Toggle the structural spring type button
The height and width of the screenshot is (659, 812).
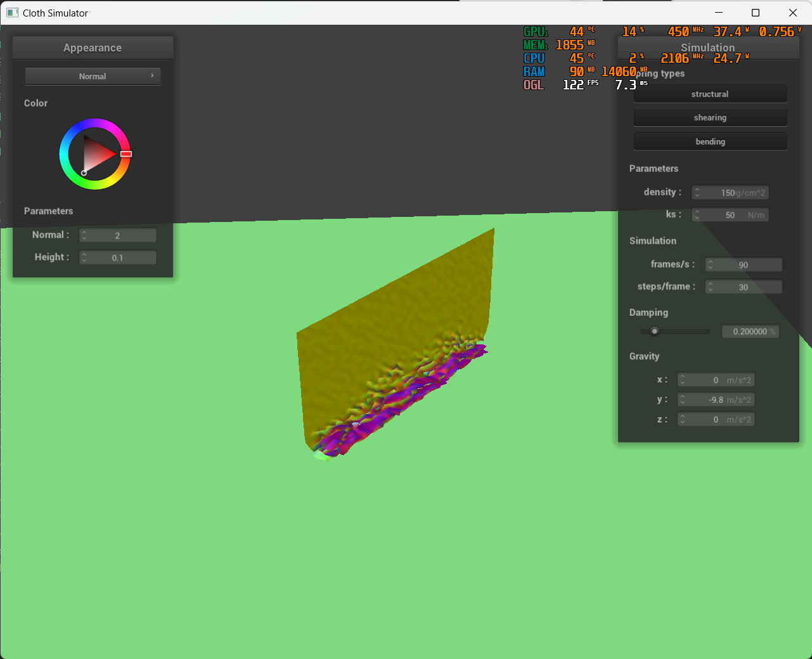(710, 94)
